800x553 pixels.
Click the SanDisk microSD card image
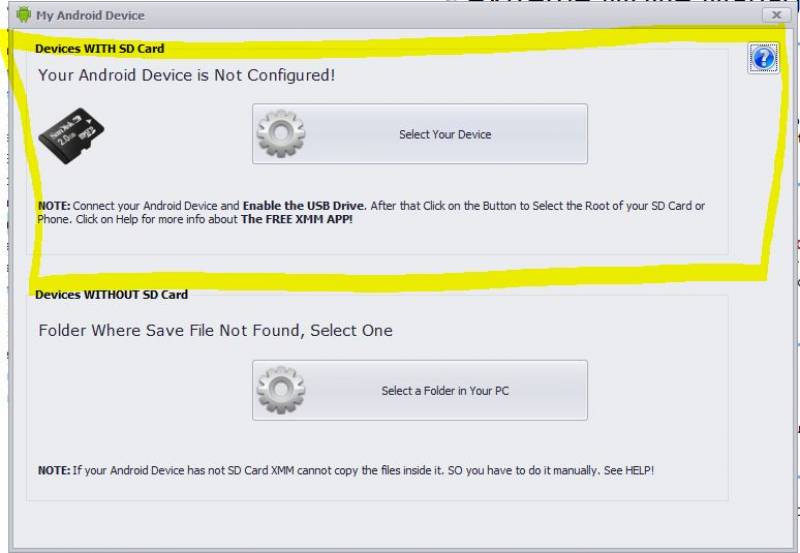71,136
